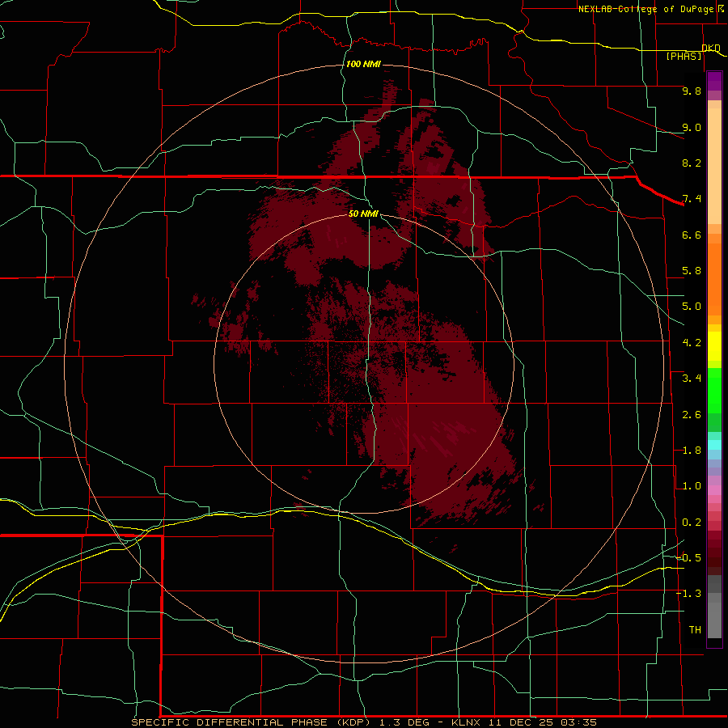The width and height of the screenshot is (728, 728).
Task: Click the bright green segment of color bar
Action: (x=714, y=390)
